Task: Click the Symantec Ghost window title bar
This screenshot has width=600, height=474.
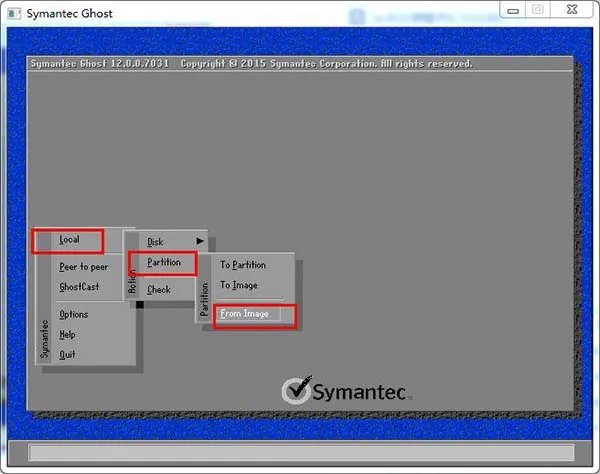Action: 250,11
